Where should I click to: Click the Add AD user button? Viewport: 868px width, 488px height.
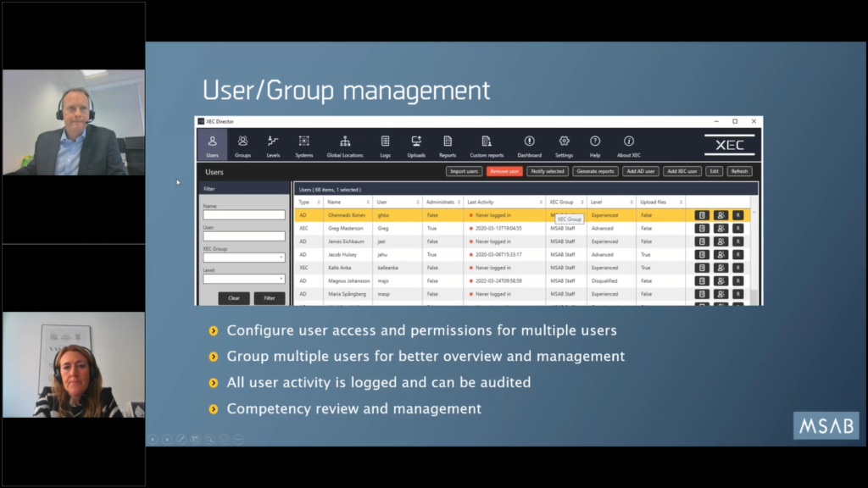[641, 171]
